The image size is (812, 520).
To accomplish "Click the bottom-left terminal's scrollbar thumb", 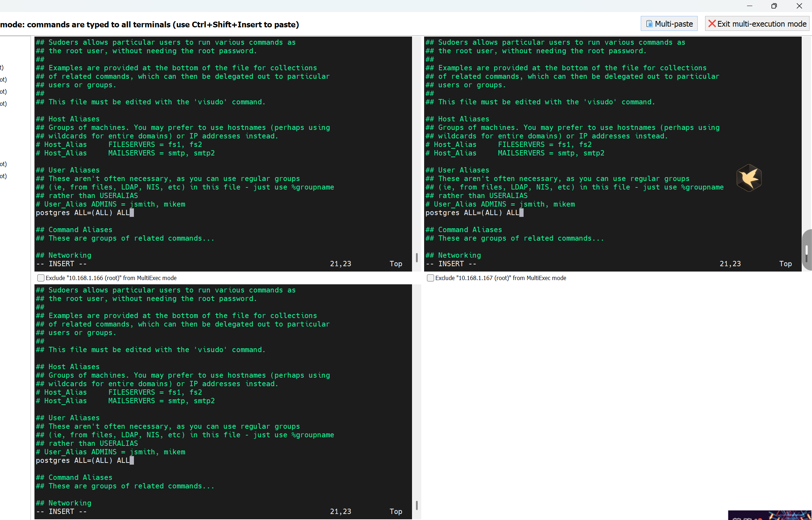I will [x=416, y=505].
